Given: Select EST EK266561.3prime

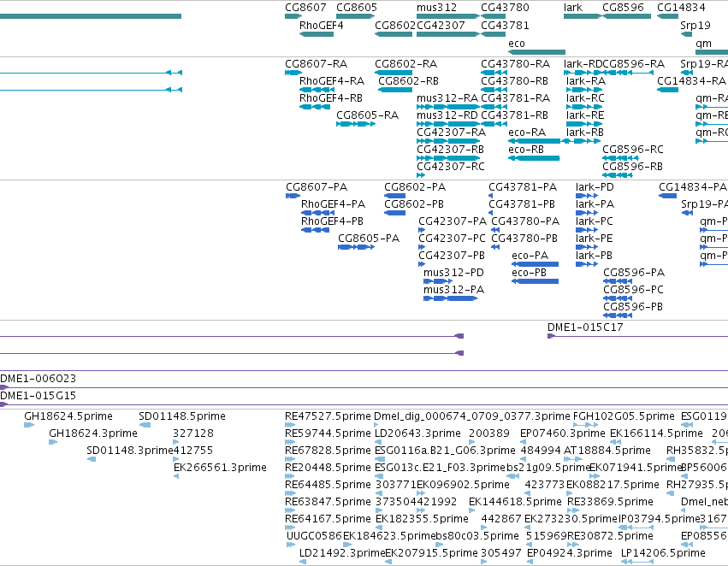Looking at the screenshot, I should point(220,468).
